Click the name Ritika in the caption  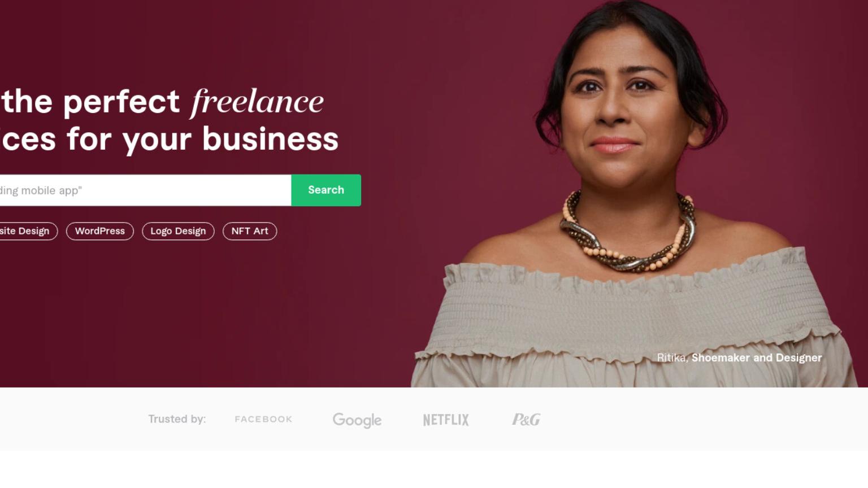pyautogui.click(x=671, y=358)
